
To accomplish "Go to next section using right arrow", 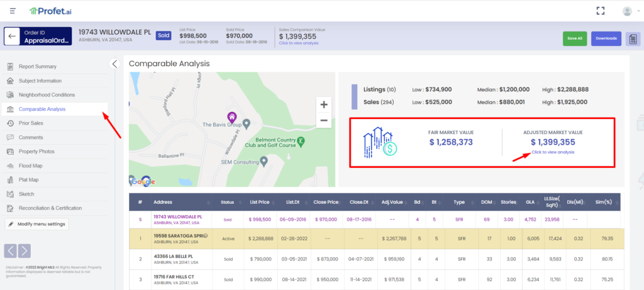I will click(x=25, y=251).
